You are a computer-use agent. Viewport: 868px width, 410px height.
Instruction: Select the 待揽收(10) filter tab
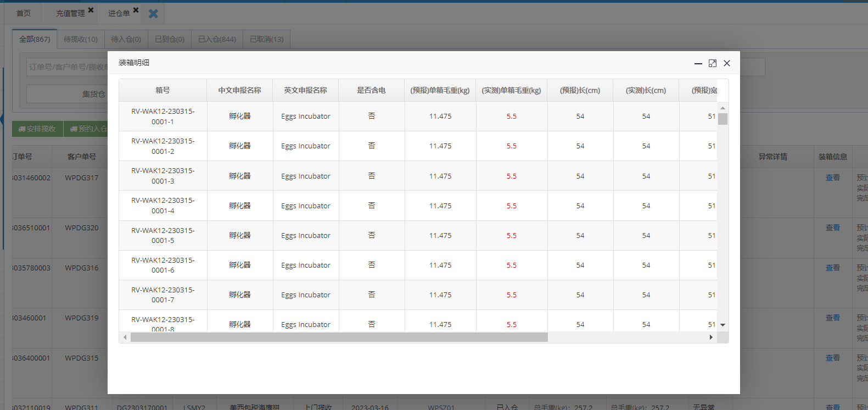coord(81,39)
